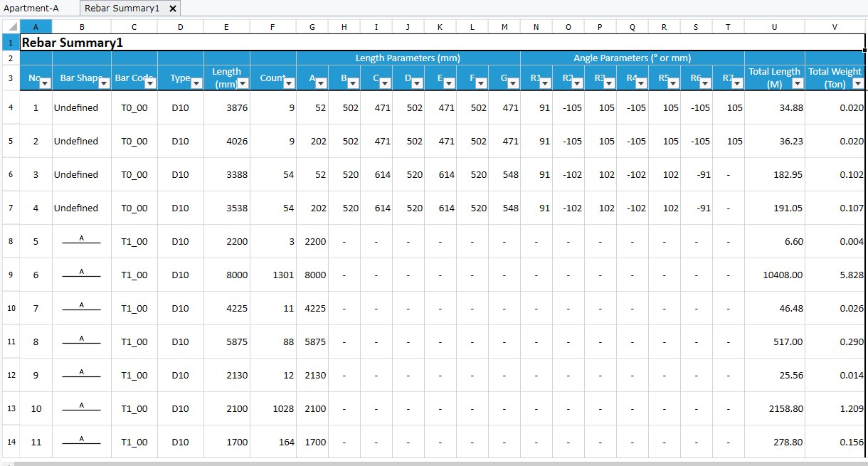Open the R2 angle filter dropdown
868x466 pixels.
[x=577, y=83]
